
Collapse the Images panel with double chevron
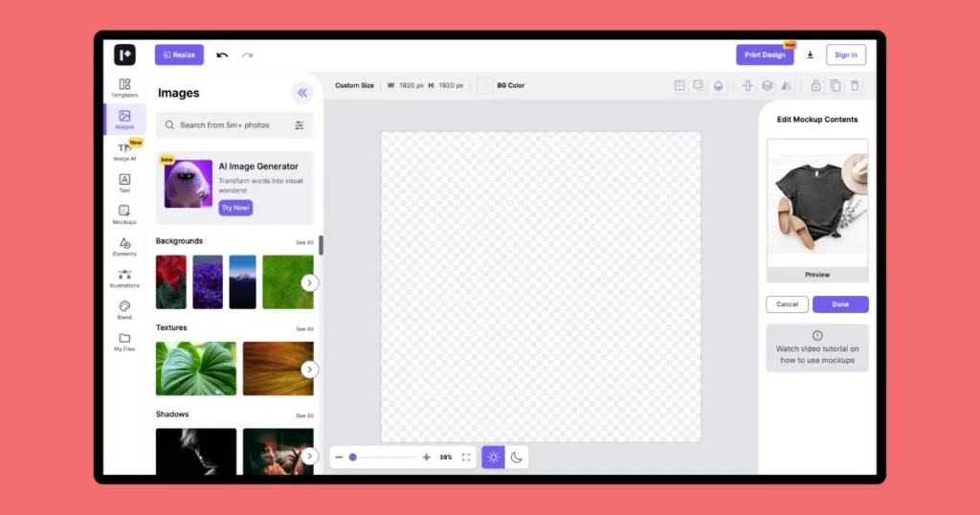pyautogui.click(x=302, y=93)
